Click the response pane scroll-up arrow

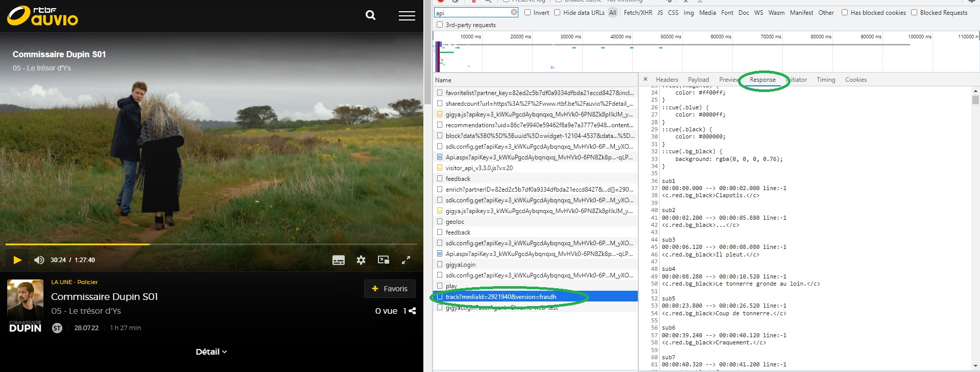click(975, 90)
